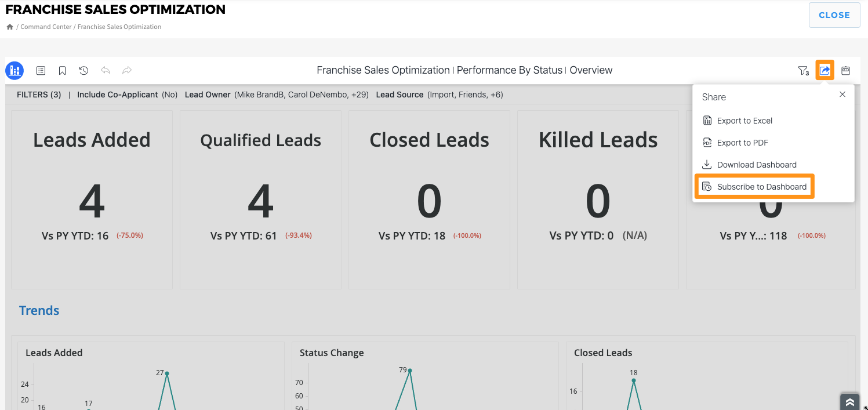Image resolution: width=868 pixels, height=410 pixels.
Task: Click the (-75.0%) change value
Action: click(130, 236)
